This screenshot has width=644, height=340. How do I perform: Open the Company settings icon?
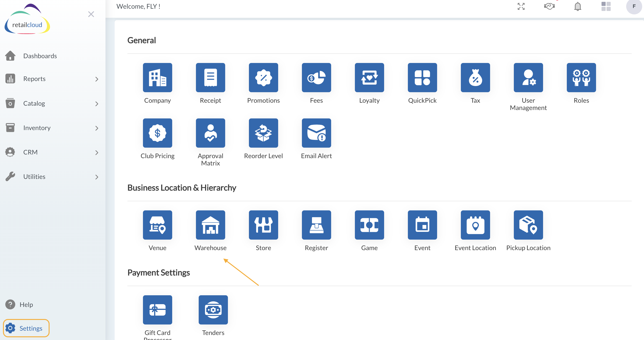(158, 77)
